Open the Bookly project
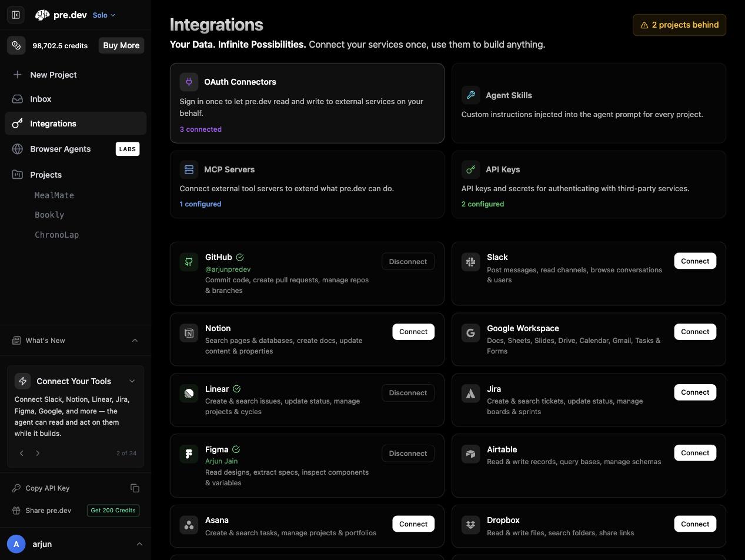The width and height of the screenshot is (745, 560). click(49, 215)
